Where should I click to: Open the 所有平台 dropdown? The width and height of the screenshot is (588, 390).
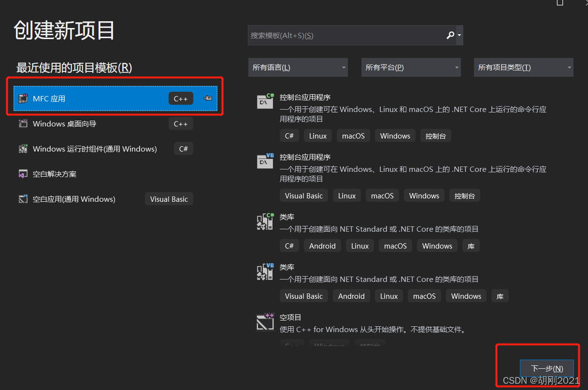tap(411, 68)
